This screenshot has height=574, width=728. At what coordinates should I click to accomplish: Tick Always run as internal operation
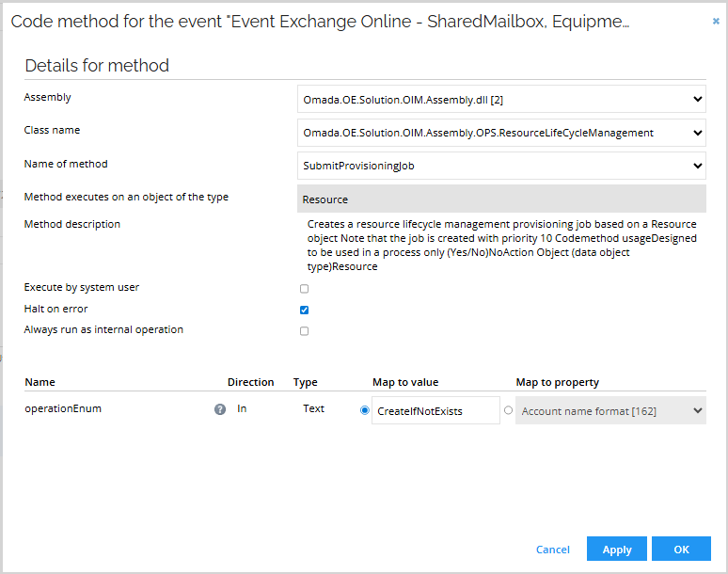click(304, 331)
